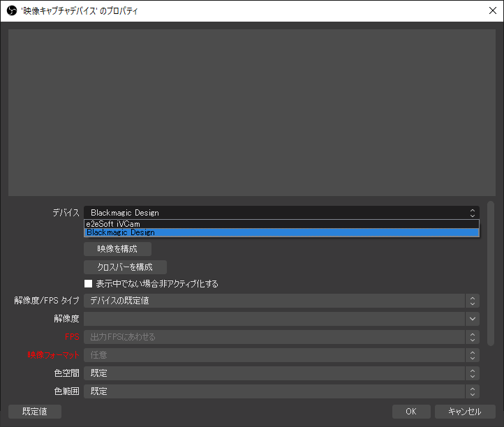Open the 映像フォーマット dropdown
The image size is (504, 427).
(281, 355)
